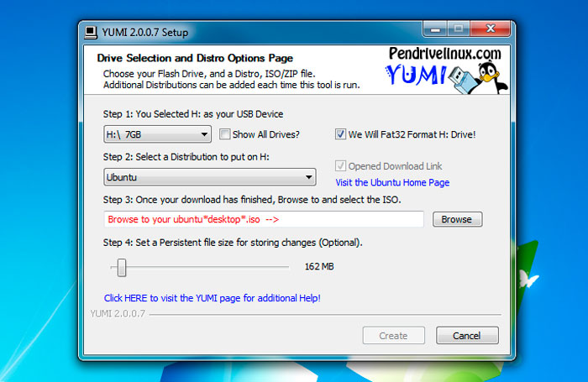
Task: Click the Pendrivelinux.com text in header
Action: click(444, 54)
